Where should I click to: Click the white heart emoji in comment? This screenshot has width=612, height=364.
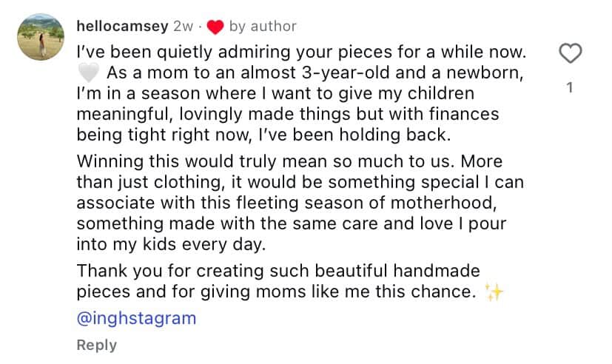[x=88, y=74]
